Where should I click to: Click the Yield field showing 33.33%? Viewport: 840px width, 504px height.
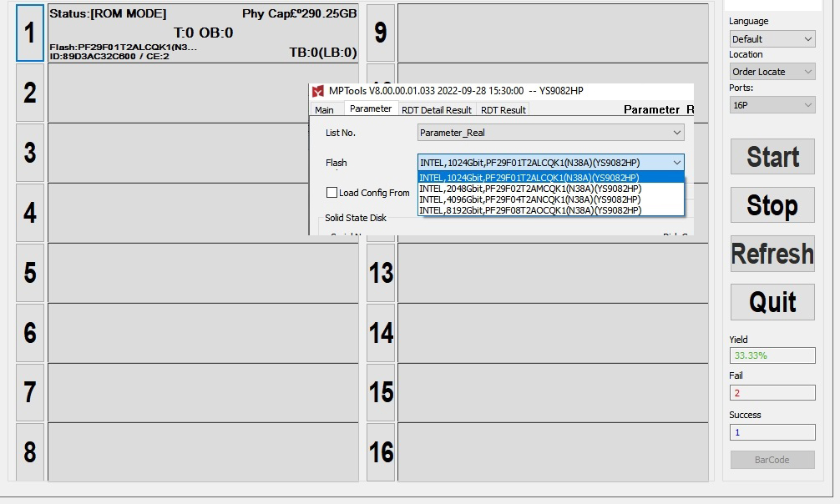click(772, 355)
